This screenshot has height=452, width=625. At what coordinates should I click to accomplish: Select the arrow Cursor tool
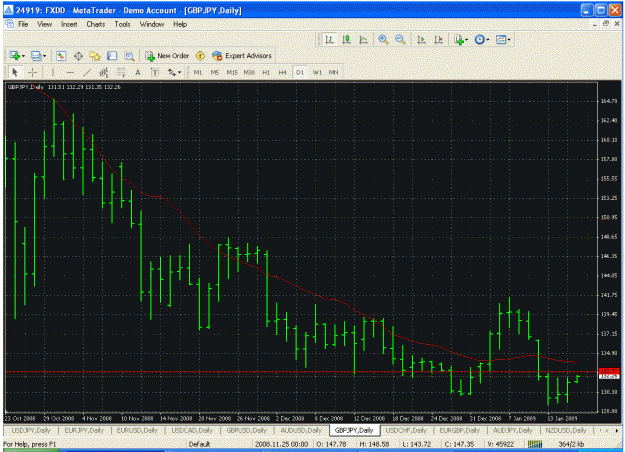click(15, 72)
